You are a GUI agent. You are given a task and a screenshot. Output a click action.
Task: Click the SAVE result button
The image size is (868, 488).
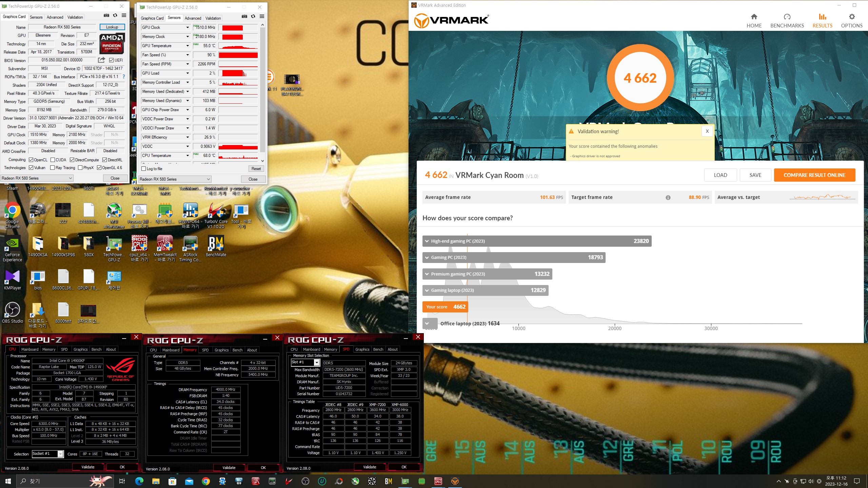click(x=755, y=175)
